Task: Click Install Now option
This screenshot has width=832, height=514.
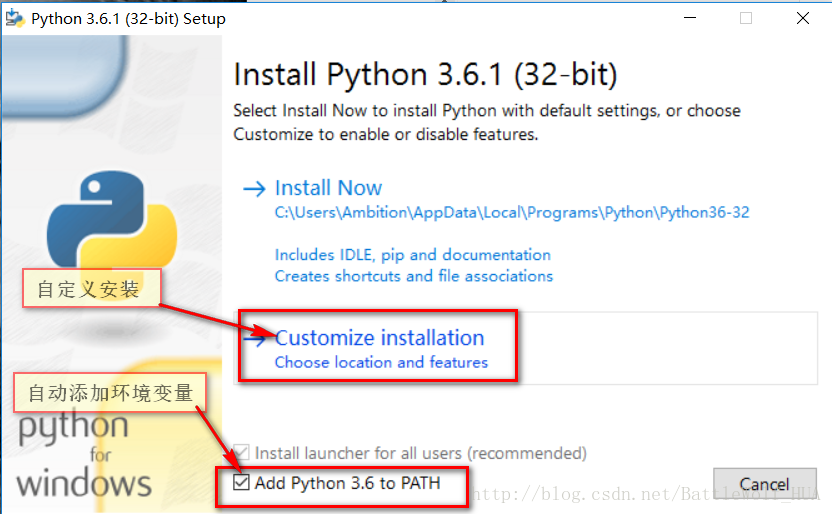Action: click(x=328, y=188)
